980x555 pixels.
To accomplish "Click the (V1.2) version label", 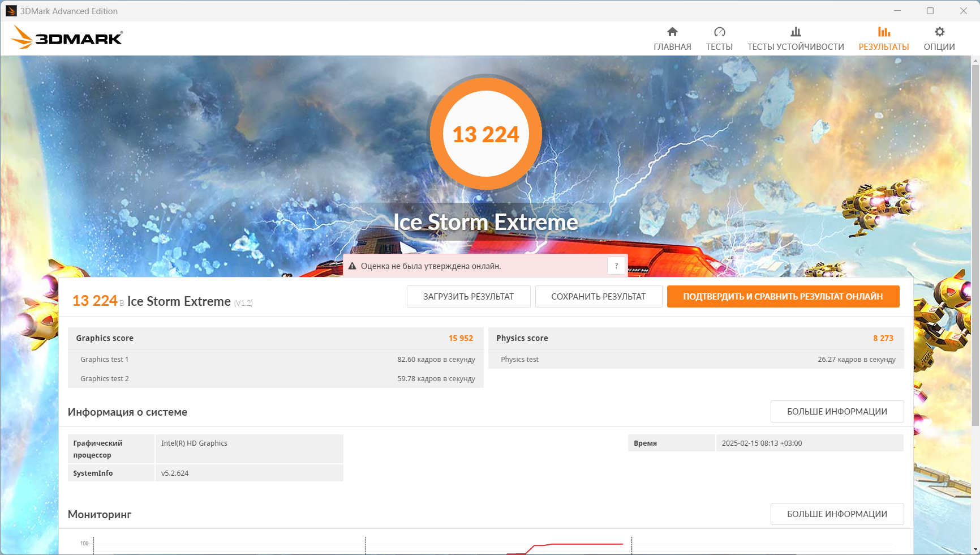I will (x=243, y=304).
